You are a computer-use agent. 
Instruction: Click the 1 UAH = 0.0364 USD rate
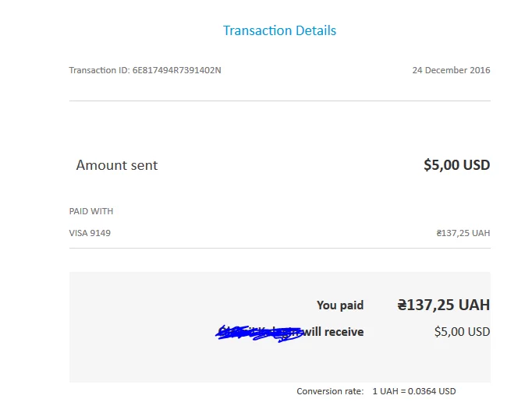point(413,391)
